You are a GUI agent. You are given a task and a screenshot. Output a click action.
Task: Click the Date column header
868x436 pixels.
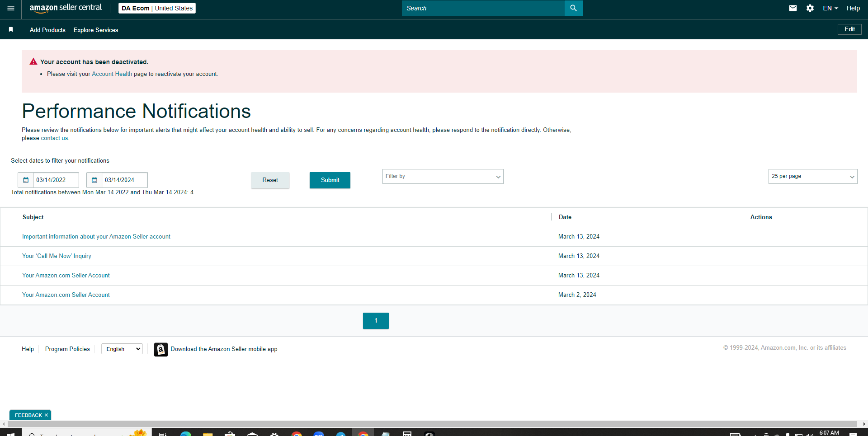pos(565,217)
